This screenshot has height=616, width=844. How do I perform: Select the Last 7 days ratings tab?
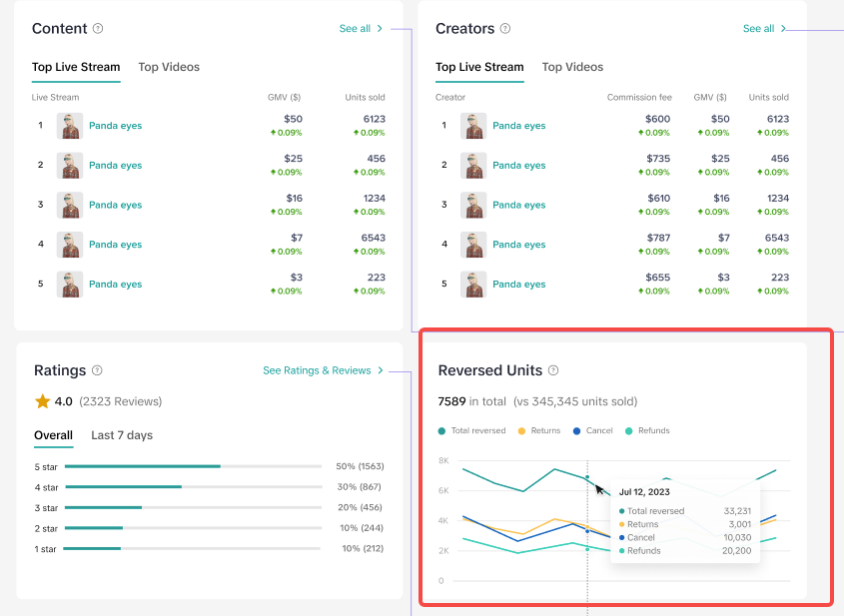122,435
